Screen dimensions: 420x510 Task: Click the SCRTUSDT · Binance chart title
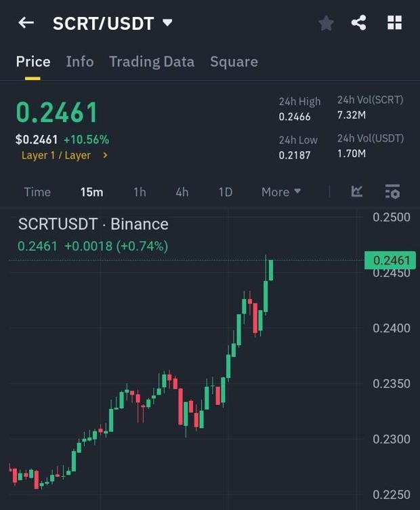tap(93, 224)
